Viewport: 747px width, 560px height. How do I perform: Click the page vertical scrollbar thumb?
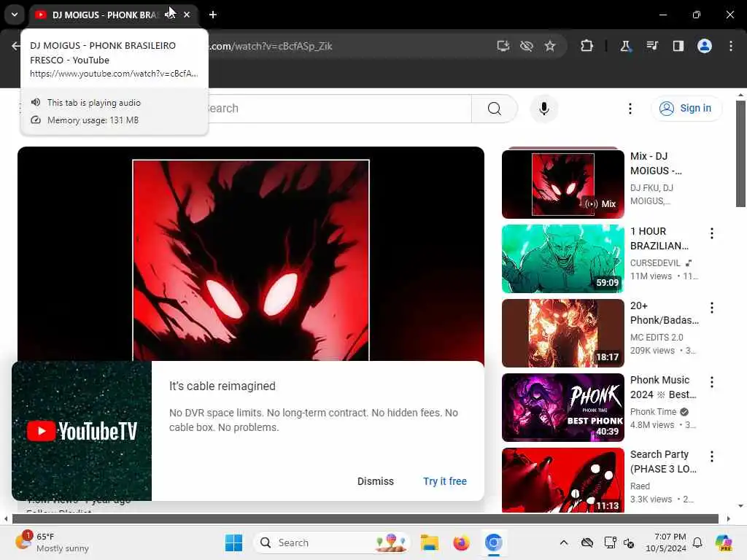[x=740, y=153]
